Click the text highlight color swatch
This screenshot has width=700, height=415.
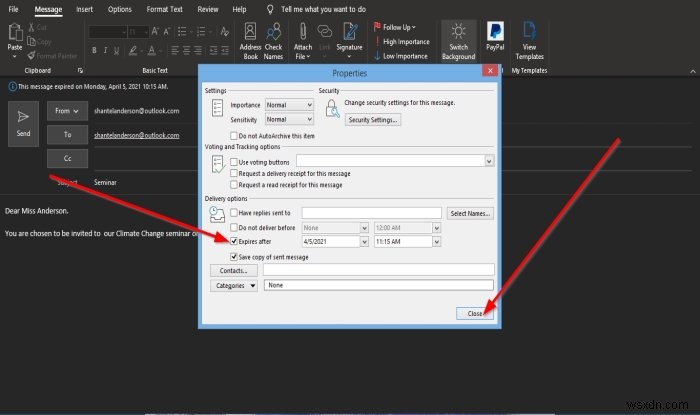pos(133,50)
